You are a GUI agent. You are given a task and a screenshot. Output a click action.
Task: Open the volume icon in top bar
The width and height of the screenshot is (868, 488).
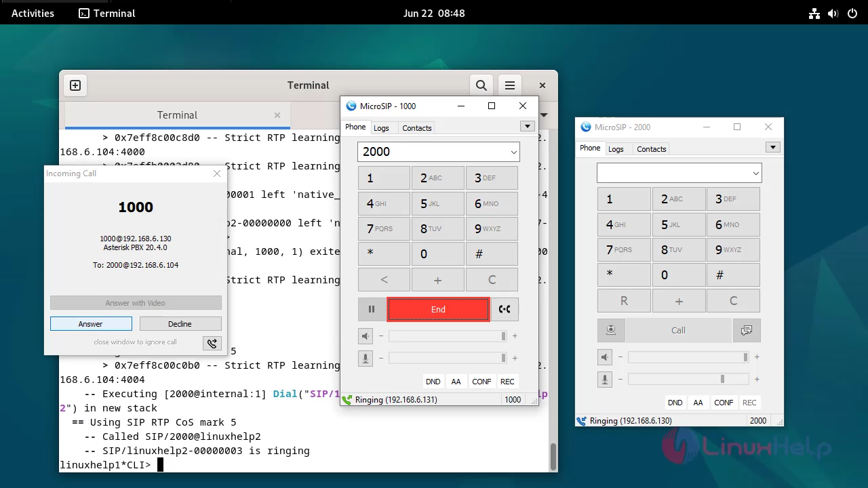(833, 13)
